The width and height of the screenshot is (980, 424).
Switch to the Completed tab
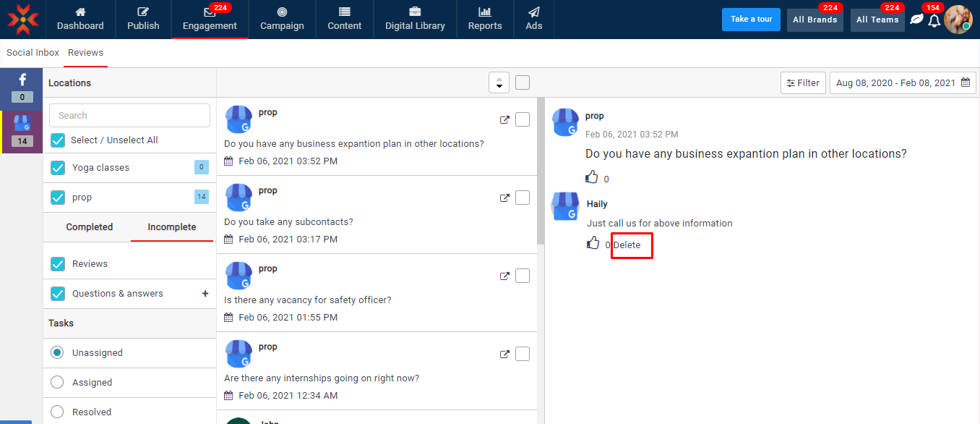[90, 227]
